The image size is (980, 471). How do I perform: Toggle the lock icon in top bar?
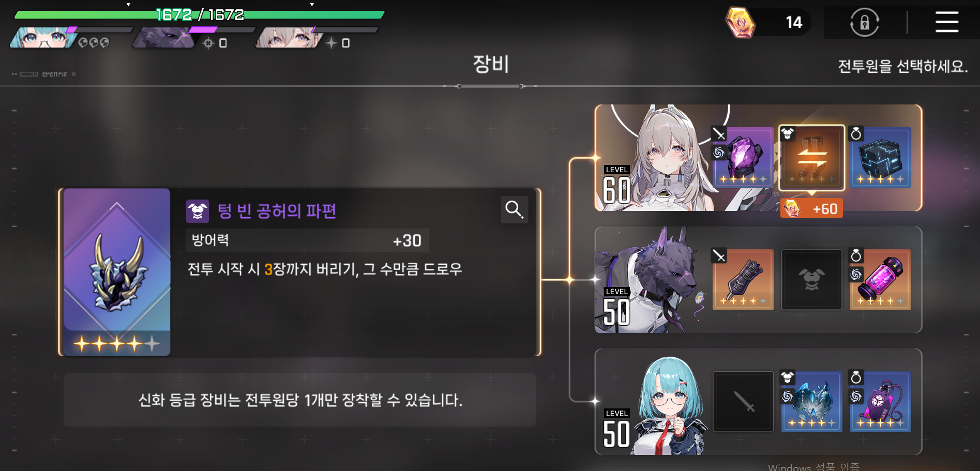coord(864,23)
